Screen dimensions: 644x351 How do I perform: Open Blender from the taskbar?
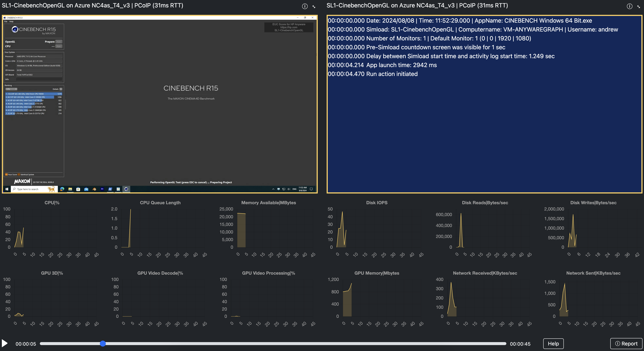coord(94,189)
